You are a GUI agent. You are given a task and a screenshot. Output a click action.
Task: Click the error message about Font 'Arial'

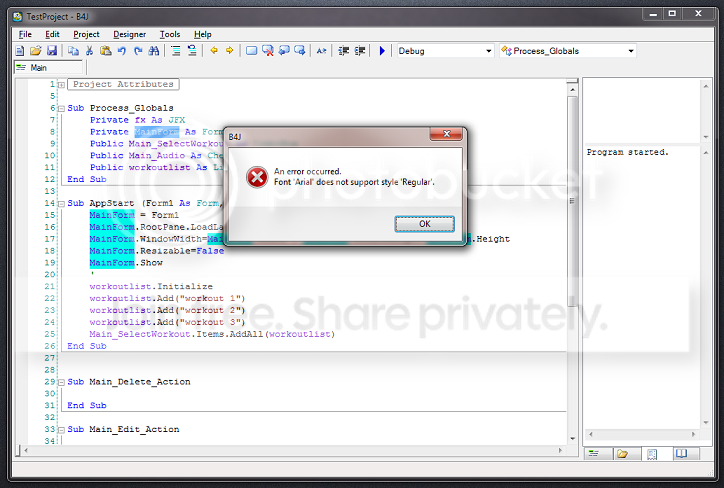(354, 182)
